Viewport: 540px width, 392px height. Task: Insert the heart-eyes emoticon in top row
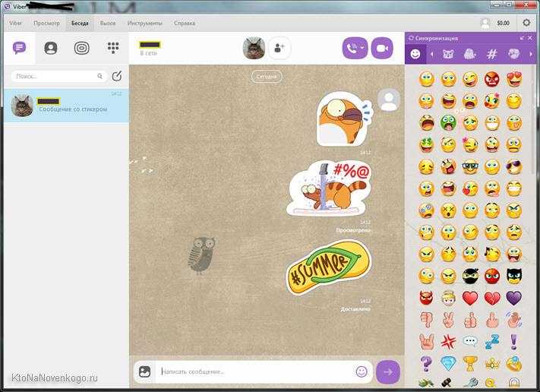coord(514,80)
